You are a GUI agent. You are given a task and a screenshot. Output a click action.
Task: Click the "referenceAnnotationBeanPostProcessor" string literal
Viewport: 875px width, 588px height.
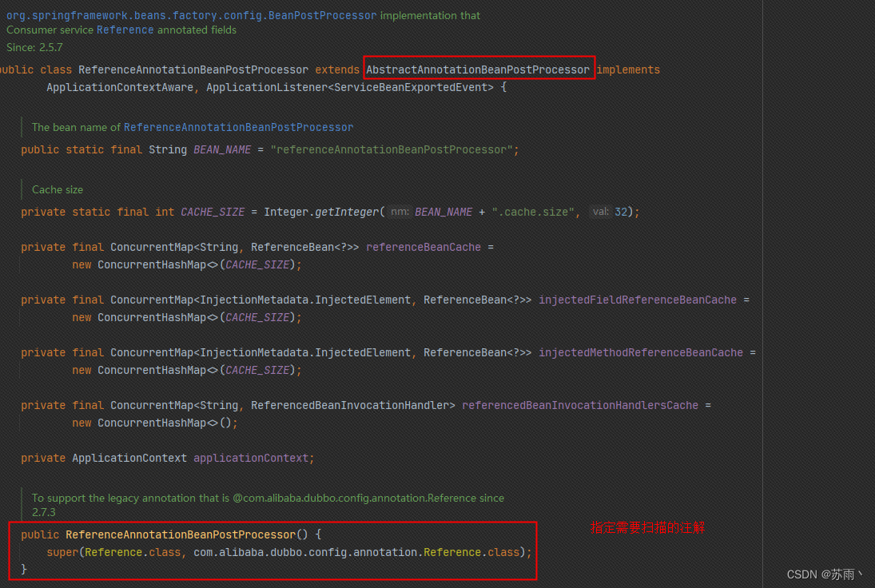[x=392, y=150]
